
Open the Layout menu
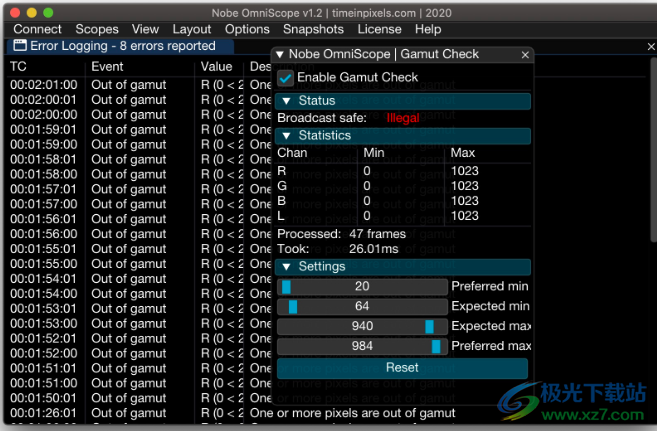191,29
